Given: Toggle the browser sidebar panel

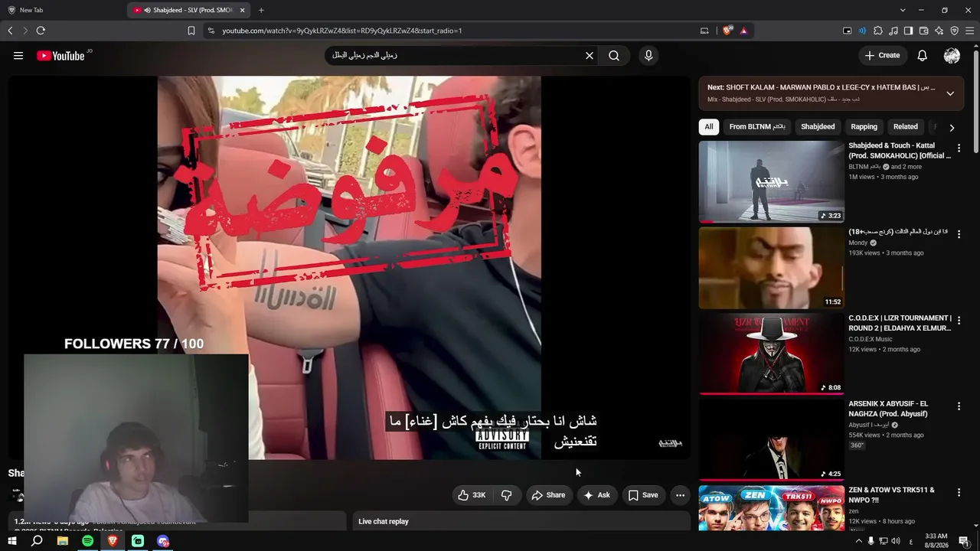Looking at the screenshot, I should 908,31.
